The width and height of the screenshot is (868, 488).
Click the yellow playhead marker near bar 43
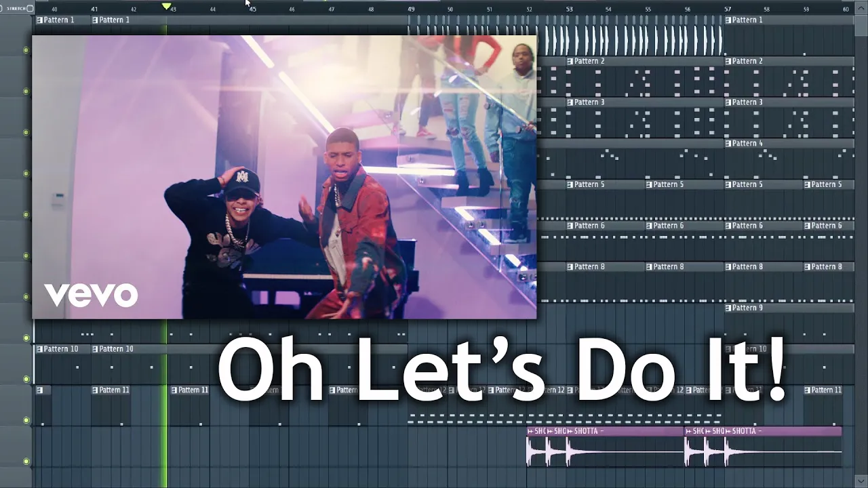coord(166,6)
